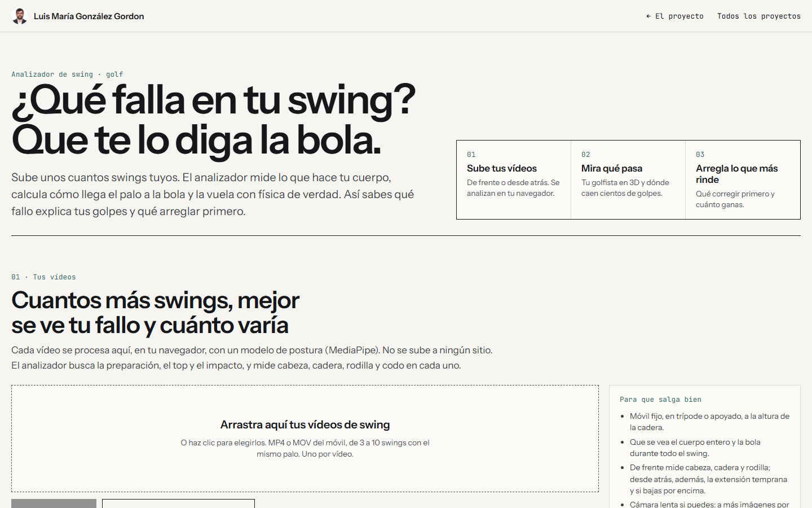The image size is (812, 508).
Task: Go back to El proyecto
Action: pyautogui.click(x=675, y=16)
